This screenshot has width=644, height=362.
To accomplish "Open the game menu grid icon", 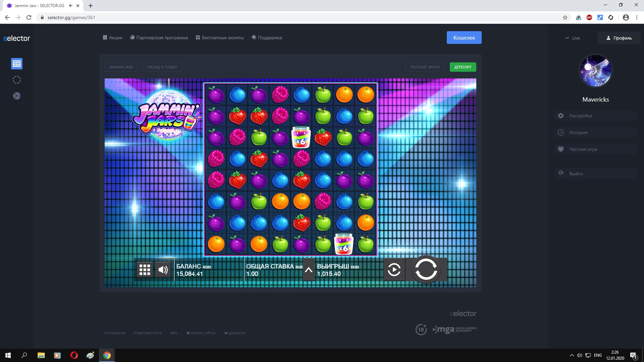I will click(x=145, y=269).
